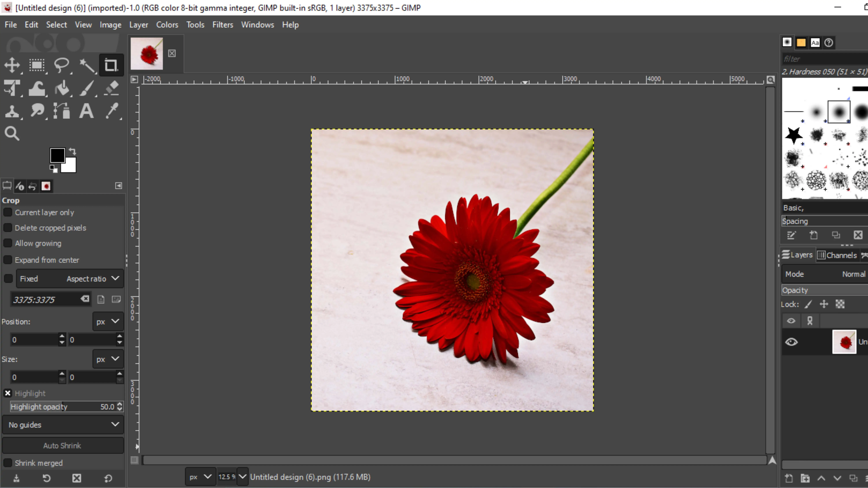This screenshot has height=488, width=868.
Task: Delete tool preset icon at panel bottom
Action: coord(77,478)
